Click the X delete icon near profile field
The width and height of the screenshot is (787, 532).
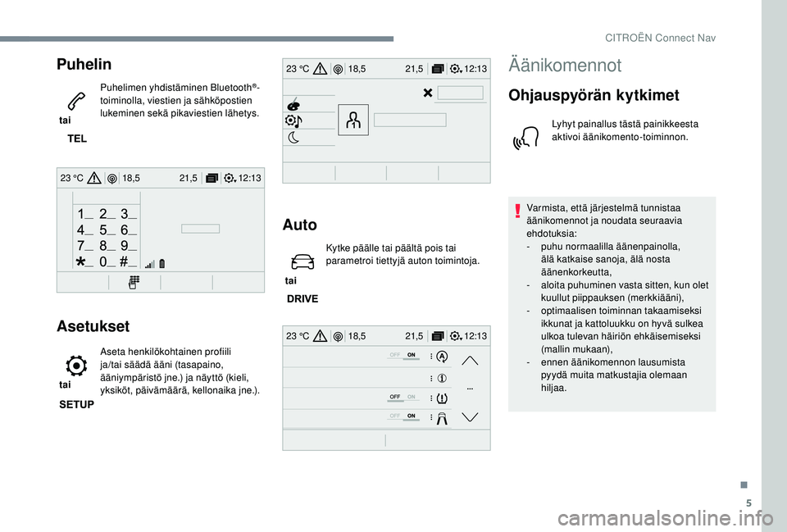click(428, 93)
